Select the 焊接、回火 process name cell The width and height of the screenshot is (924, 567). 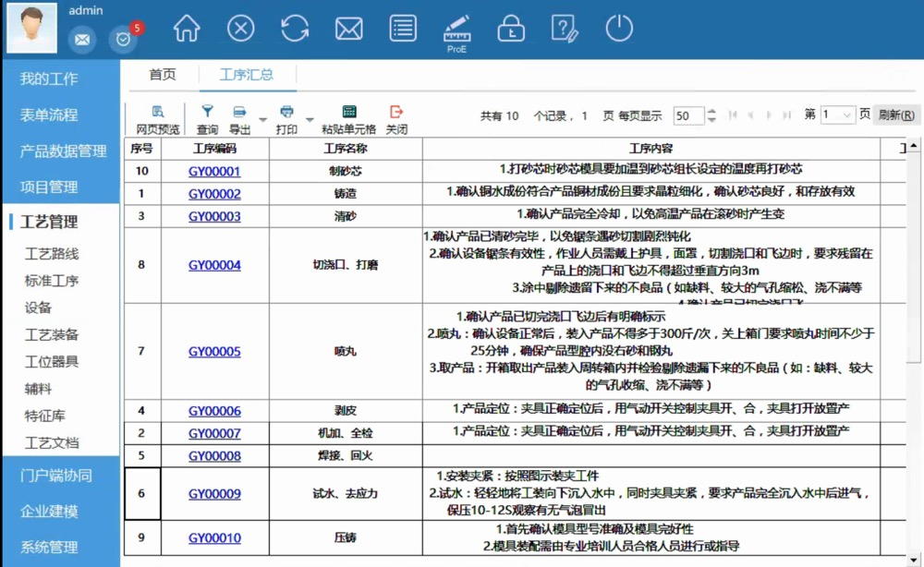coord(346,455)
